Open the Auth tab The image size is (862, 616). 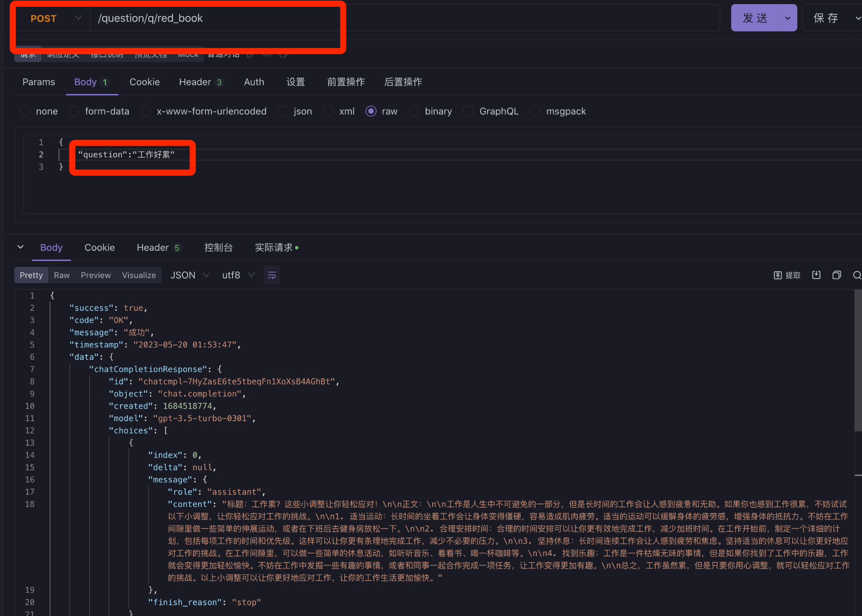(x=254, y=82)
